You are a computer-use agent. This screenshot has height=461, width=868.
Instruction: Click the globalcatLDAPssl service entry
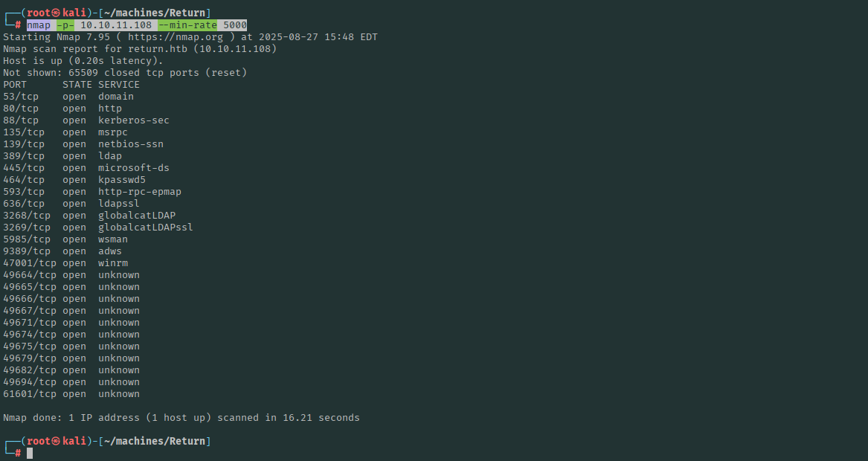point(146,228)
